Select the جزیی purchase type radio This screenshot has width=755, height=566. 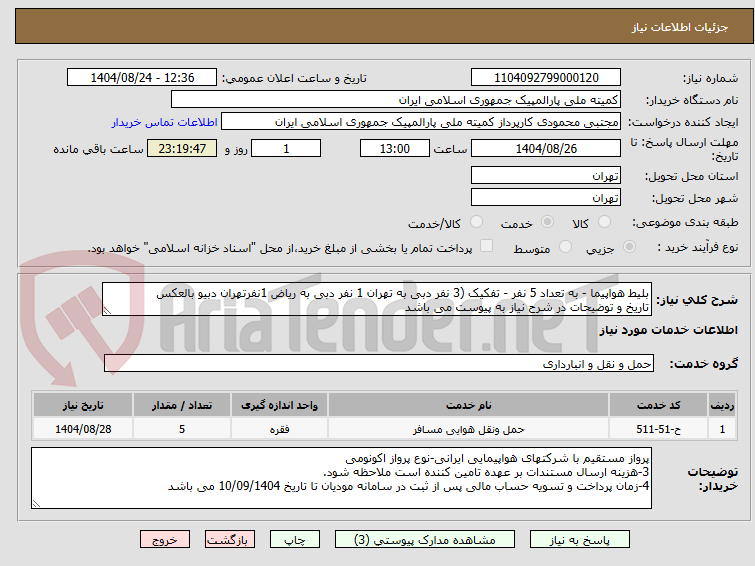(629, 247)
